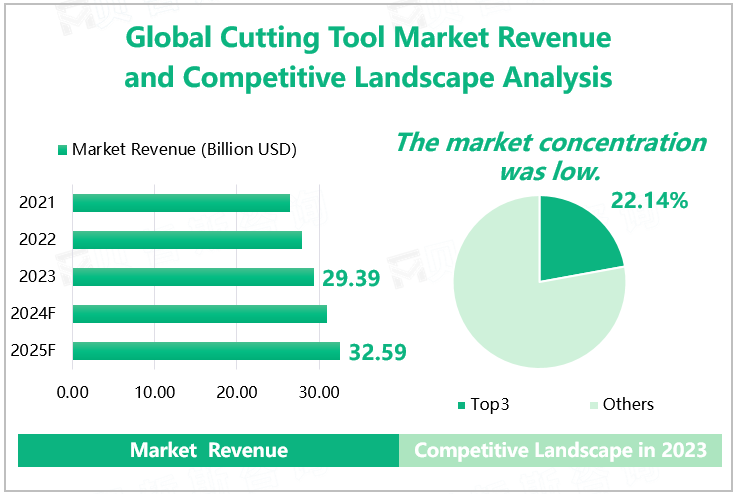The image size is (736, 494).
Task: Click the Top3 legend color marker
Action: click(461, 405)
